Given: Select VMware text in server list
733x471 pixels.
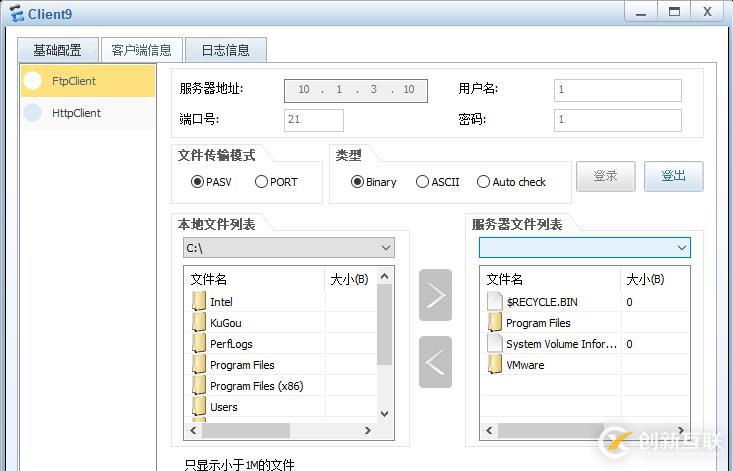Looking at the screenshot, I should pos(525,365).
